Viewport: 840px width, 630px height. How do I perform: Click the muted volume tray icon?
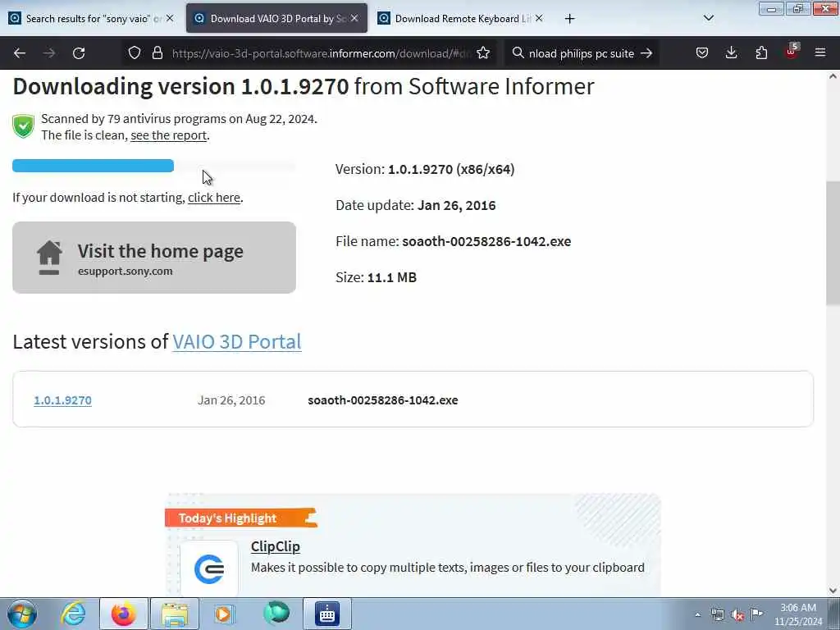coord(737,614)
